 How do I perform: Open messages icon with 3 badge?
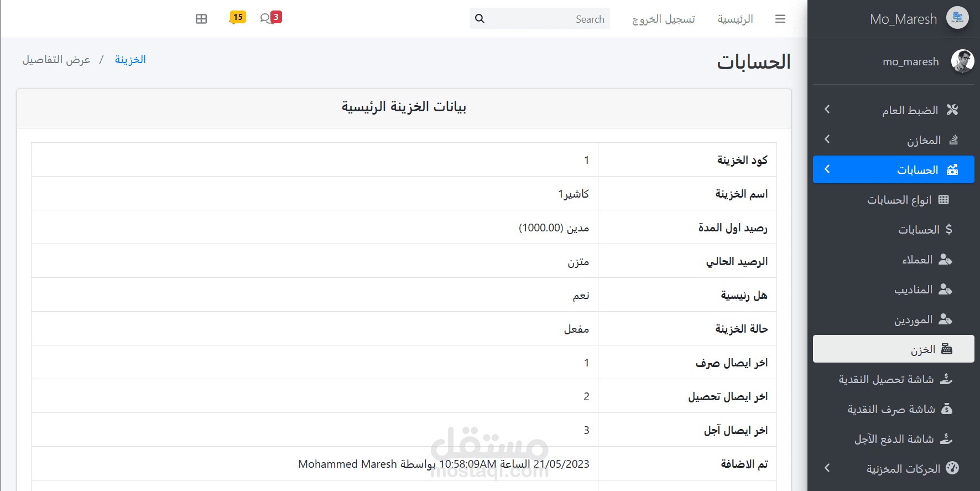coord(271,18)
